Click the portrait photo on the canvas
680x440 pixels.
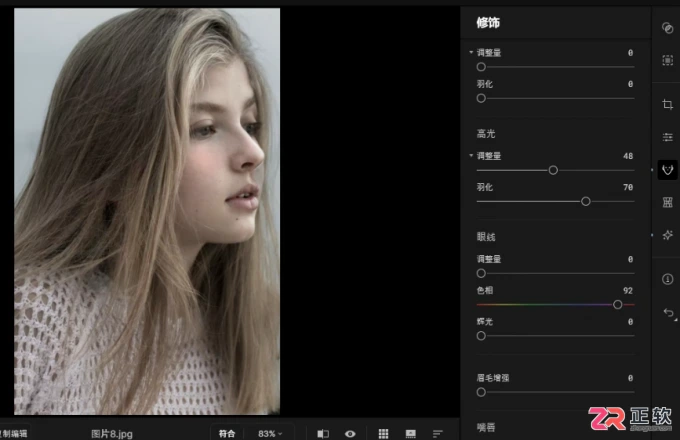coord(147,212)
